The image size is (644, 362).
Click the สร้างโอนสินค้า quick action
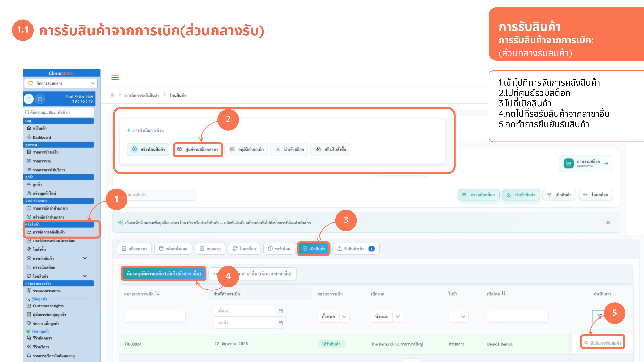pos(148,149)
